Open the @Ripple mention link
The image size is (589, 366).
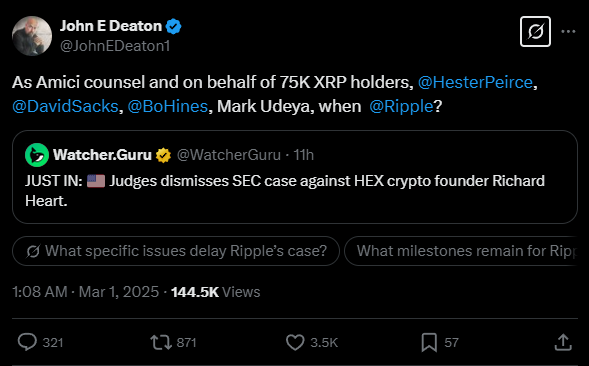click(x=401, y=106)
